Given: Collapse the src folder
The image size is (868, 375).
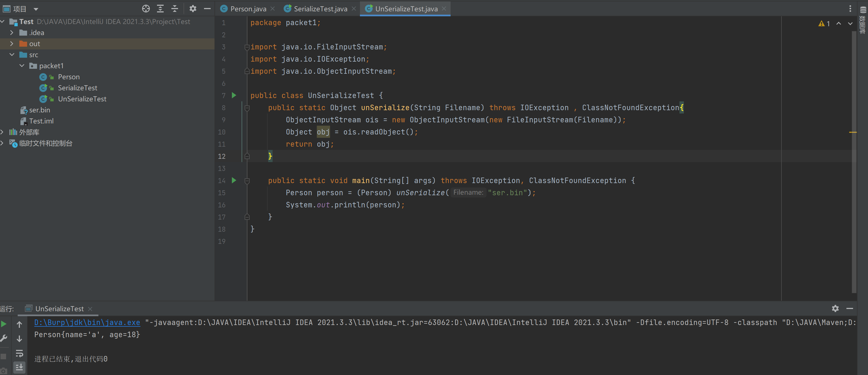Looking at the screenshot, I should point(12,54).
